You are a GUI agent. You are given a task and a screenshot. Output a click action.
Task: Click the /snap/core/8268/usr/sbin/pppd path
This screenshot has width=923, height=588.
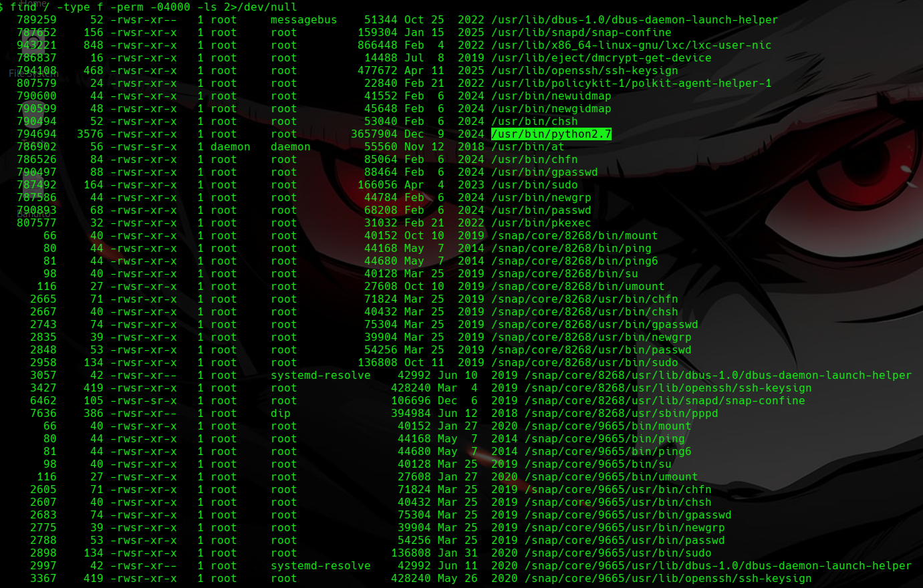coord(622,414)
